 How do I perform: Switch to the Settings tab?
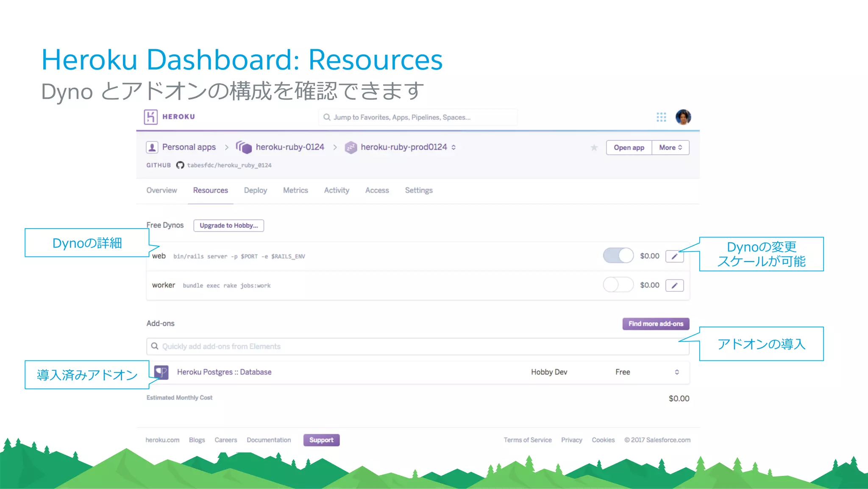pyautogui.click(x=419, y=190)
